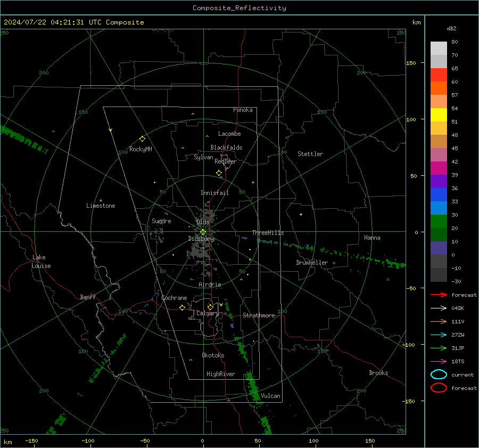Click the Sundre label
The image size is (479, 448).
click(161, 221)
